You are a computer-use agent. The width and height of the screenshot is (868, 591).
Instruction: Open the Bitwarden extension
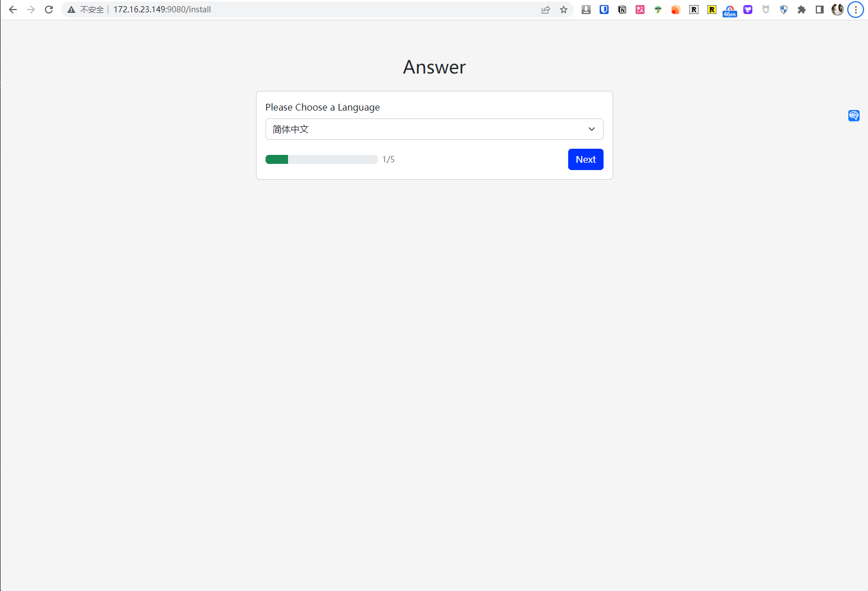click(604, 10)
